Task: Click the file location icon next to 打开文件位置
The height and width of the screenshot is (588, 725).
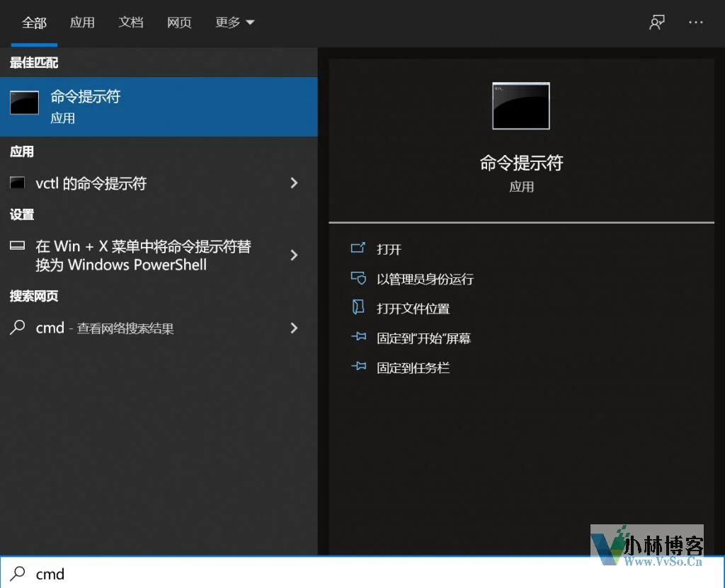Action: click(x=358, y=307)
